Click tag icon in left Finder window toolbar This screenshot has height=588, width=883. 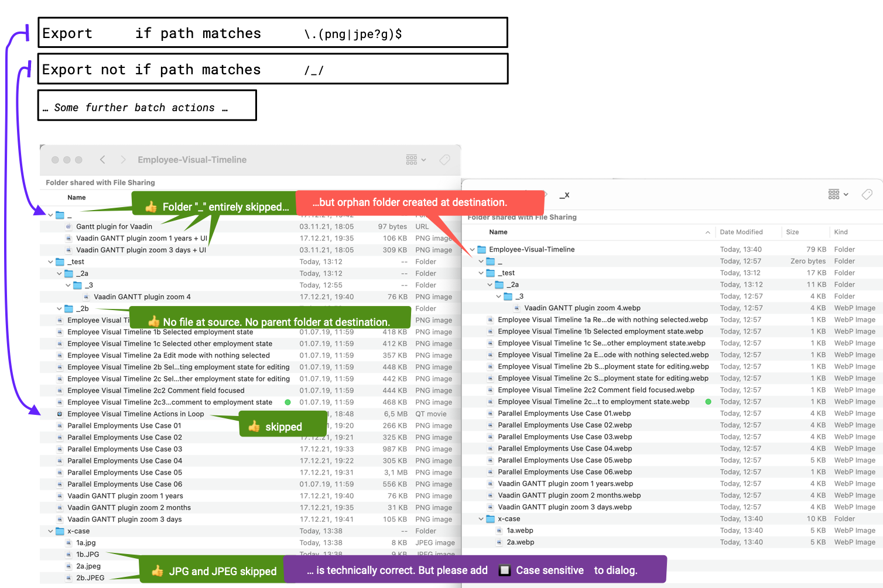tap(444, 160)
